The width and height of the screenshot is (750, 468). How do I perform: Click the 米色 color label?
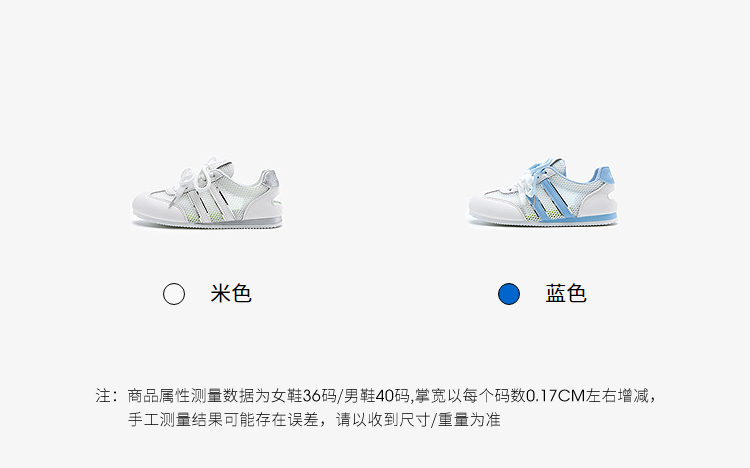(x=231, y=293)
